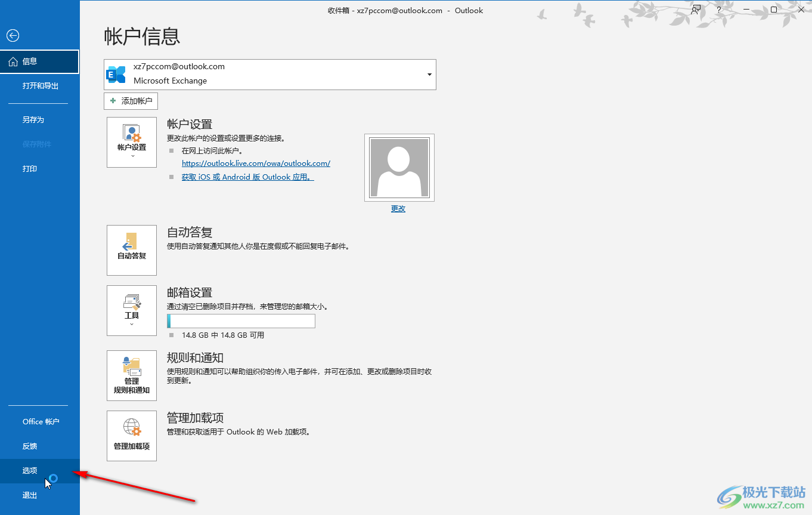Click the 管理加载项 heading text
Viewport: 812px width, 515px height.
(x=195, y=418)
